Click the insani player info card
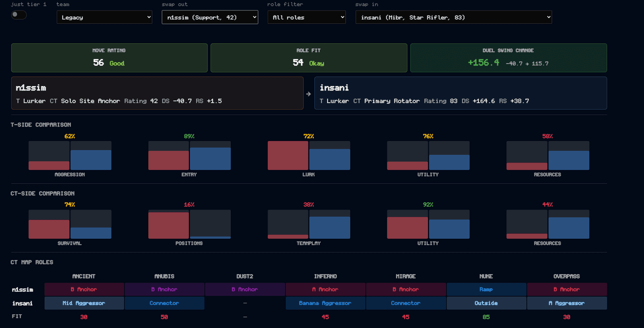 (x=460, y=93)
